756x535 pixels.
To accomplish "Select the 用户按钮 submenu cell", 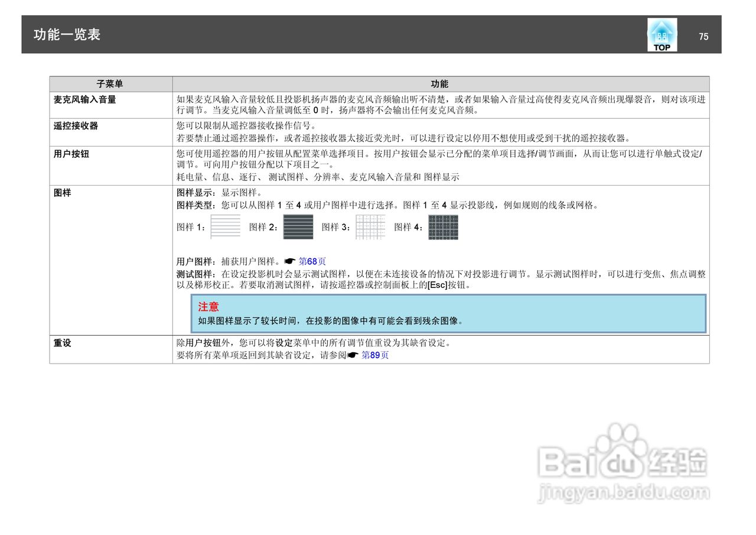I will pos(111,166).
